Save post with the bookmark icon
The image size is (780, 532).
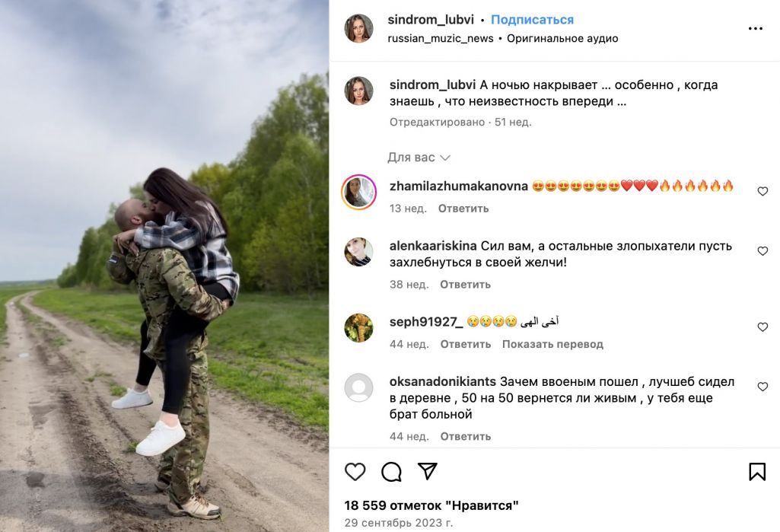tap(757, 471)
